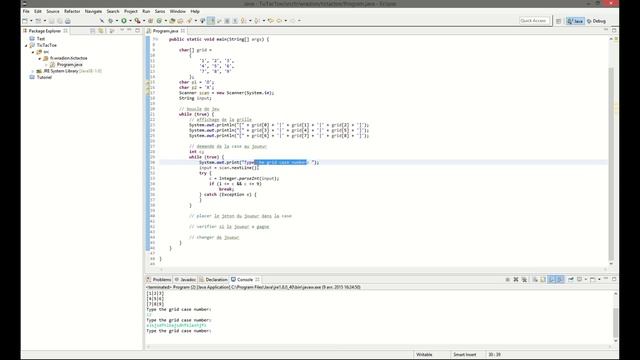This screenshot has width=640, height=360.
Task: Open the Refactor menu
Action: (x=72, y=11)
